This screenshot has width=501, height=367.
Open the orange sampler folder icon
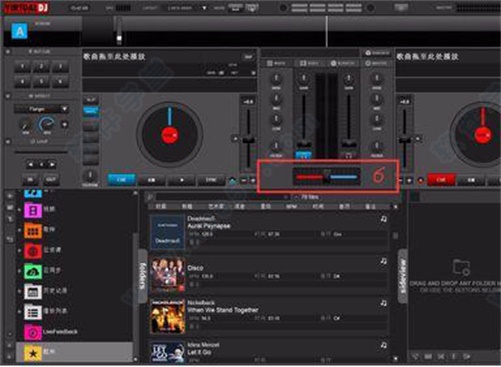(33, 231)
